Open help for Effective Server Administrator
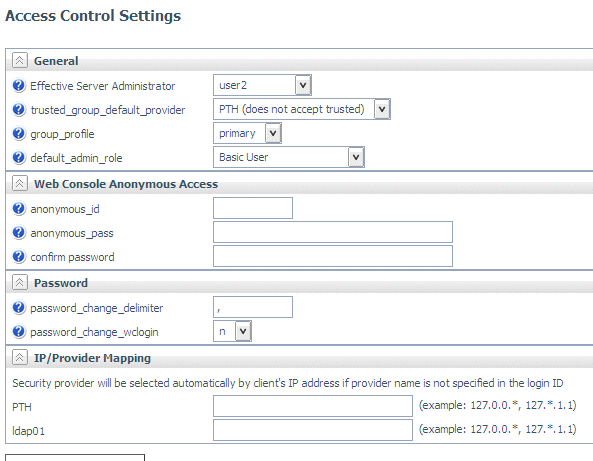This screenshot has width=593, height=461. (19, 86)
